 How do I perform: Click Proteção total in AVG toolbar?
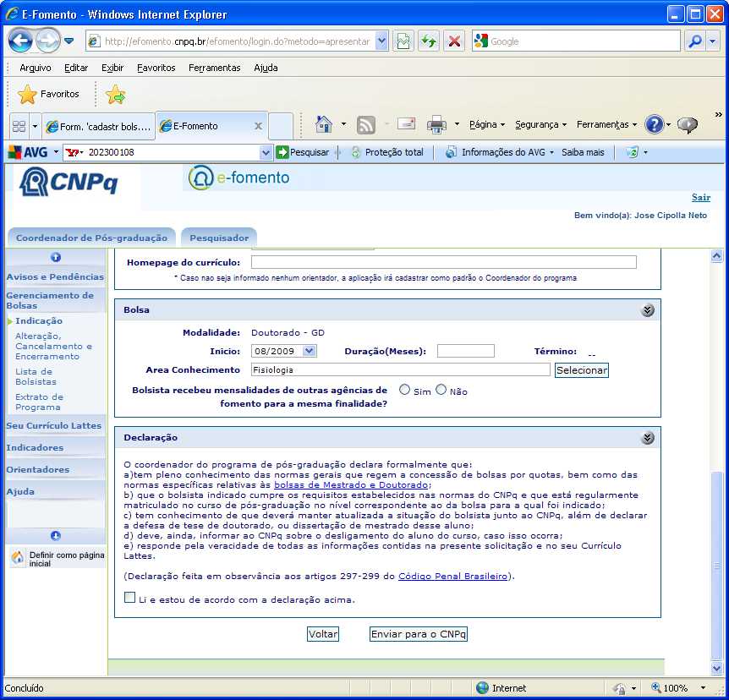coord(387,152)
